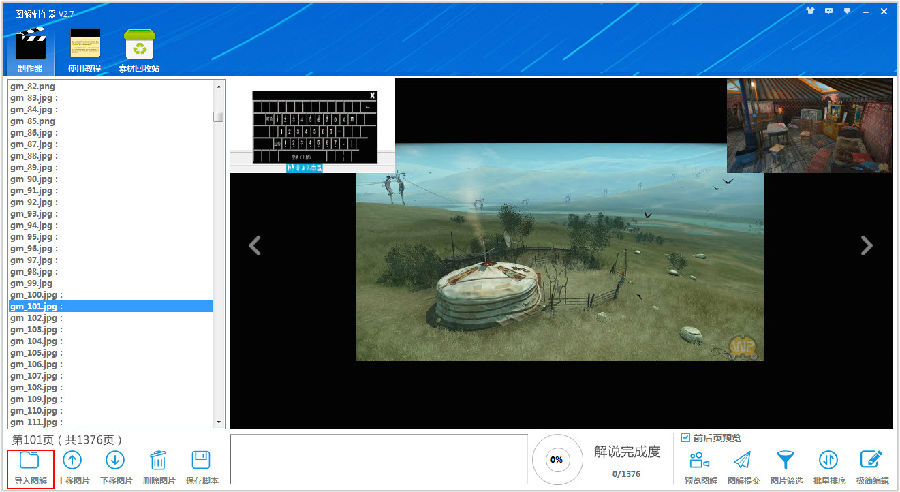900x492 pixels.
Task: Go to the previous image with the left chevron
Action: pyautogui.click(x=255, y=245)
